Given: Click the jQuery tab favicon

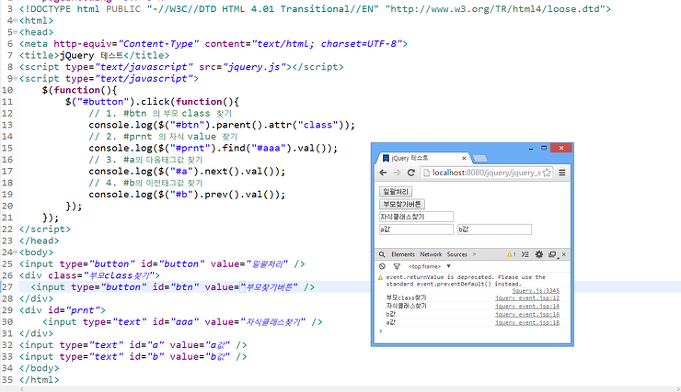Looking at the screenshot, I should point(385,158).
